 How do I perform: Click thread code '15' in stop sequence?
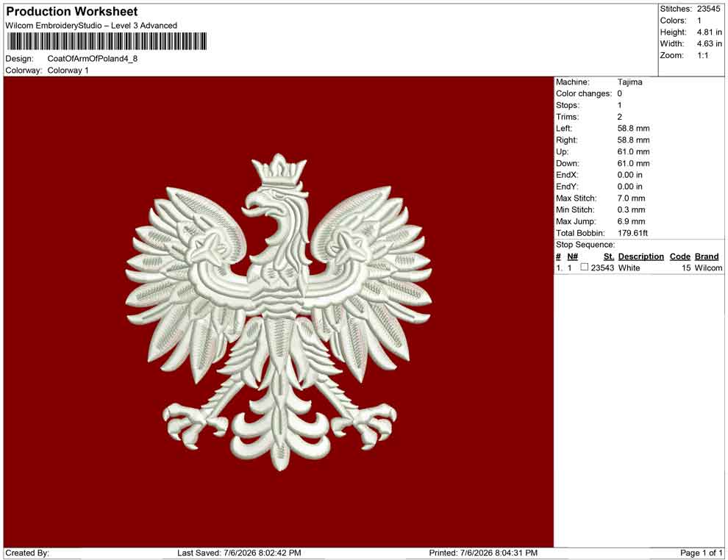(686, 268)
